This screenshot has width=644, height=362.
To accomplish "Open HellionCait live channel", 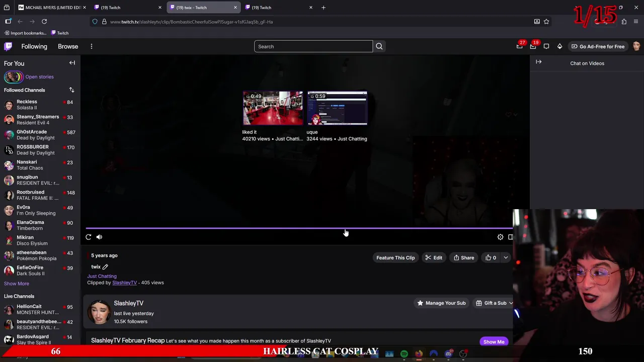I will [40, 309].
